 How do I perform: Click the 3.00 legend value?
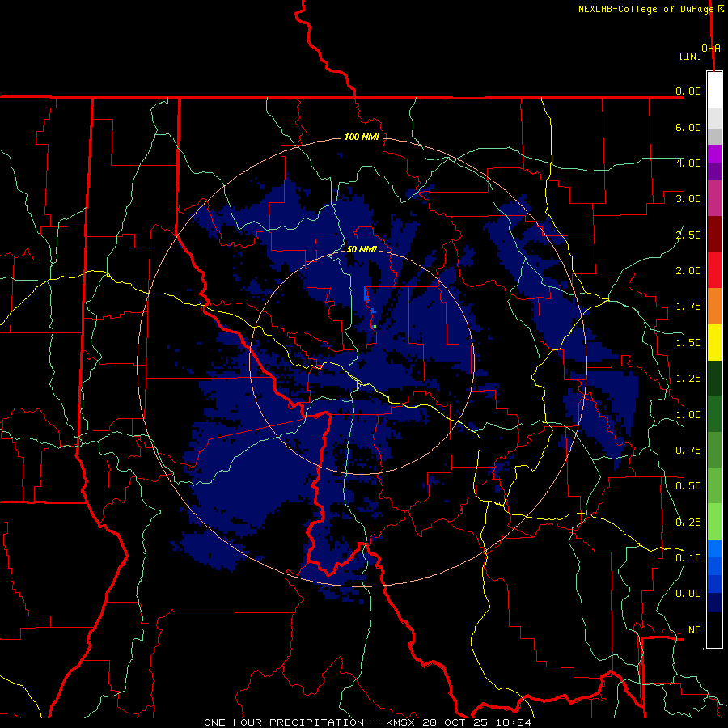(688, 199)
